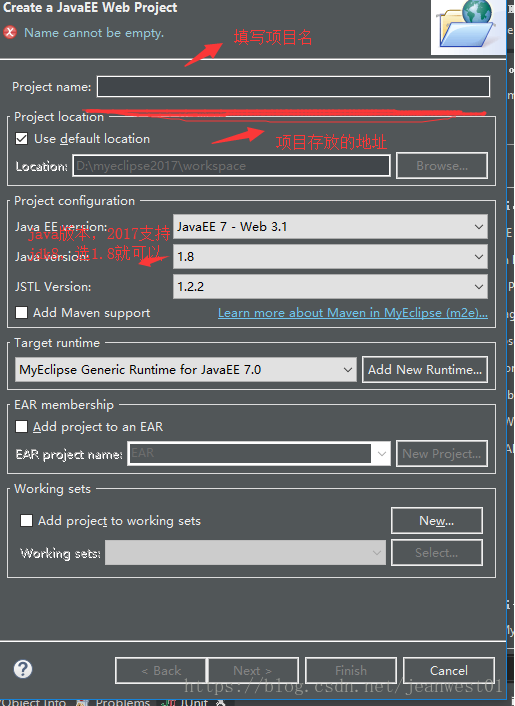Click the 'Working sets' group label
Screen dimensions: 515x706
(52, 489)
